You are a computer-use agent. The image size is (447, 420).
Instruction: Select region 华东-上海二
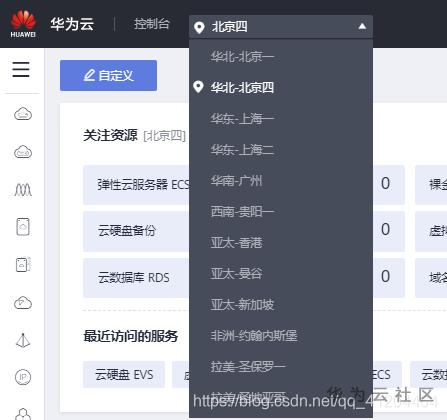pyautogui.click(x=281, y=150)
